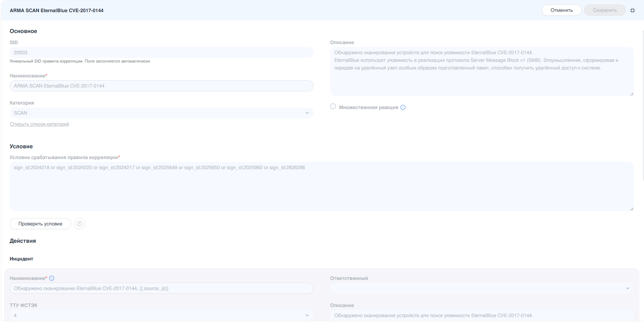Viewport: 644px width, 323px height.
Task: Click resize handle of condition textarea
Action: click(632, 209)
